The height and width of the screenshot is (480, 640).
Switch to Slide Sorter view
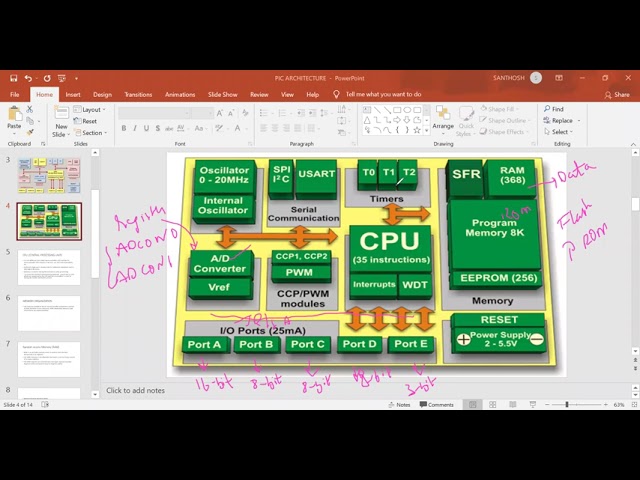(x=493, y=404)
